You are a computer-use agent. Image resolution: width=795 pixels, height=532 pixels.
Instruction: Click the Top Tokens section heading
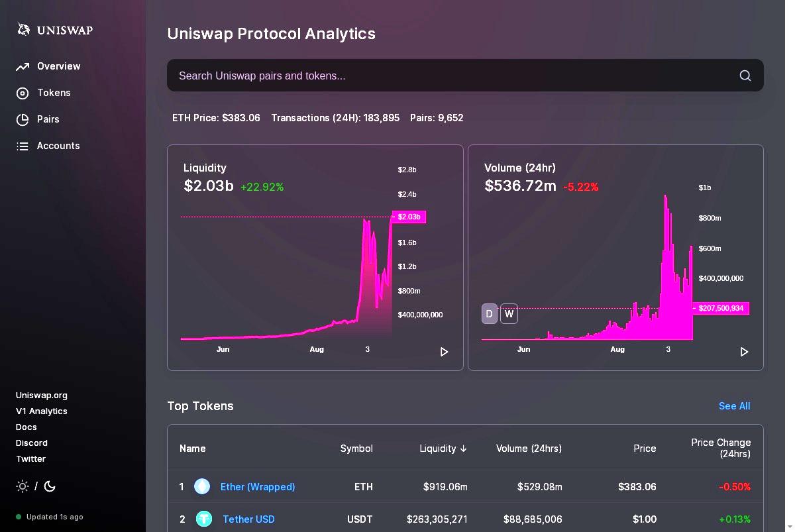coord(200,406)
